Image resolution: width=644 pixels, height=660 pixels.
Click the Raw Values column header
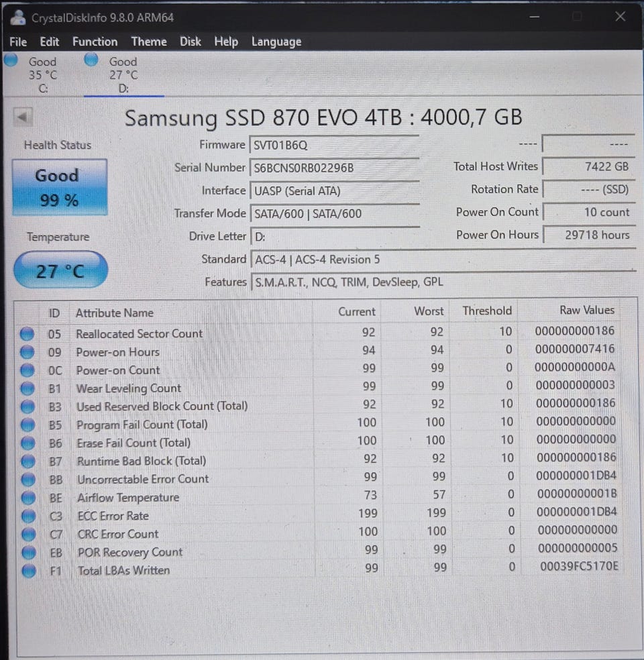pyautogui.click(x=587, y=311)
